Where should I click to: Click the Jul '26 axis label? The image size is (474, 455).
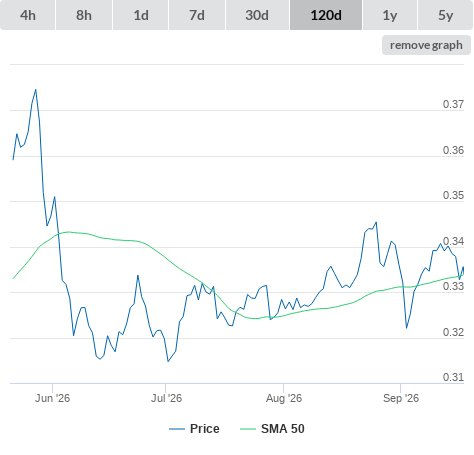tap(166, 398)
